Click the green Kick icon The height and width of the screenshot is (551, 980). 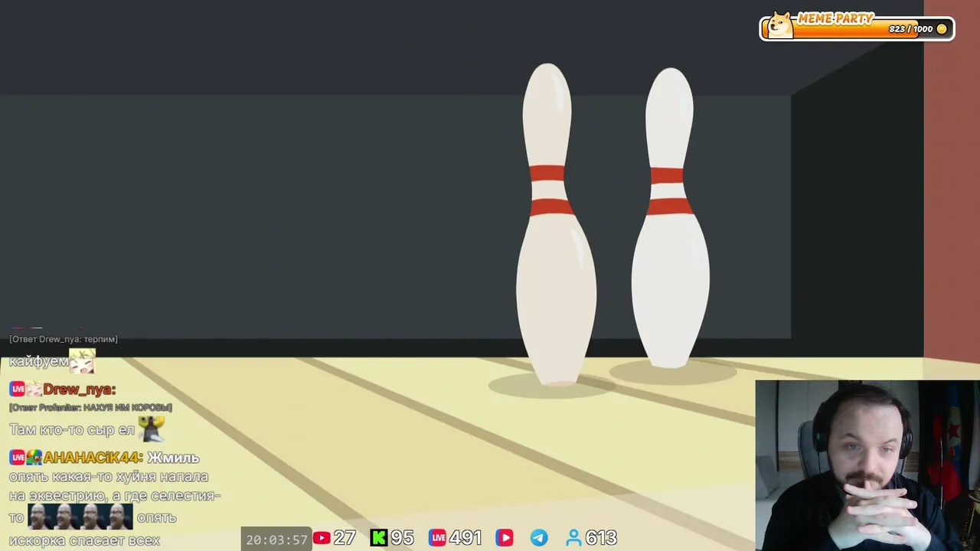378,538
